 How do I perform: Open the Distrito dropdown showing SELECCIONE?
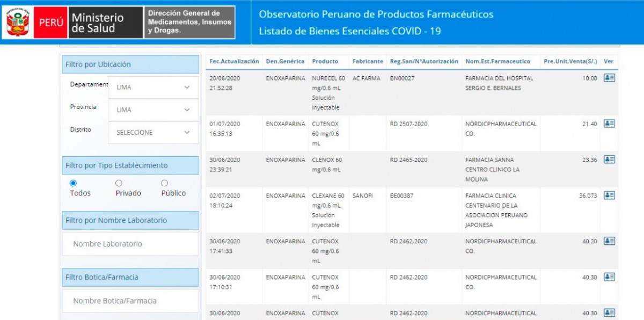pyautogui.click(x=153, y=132)
